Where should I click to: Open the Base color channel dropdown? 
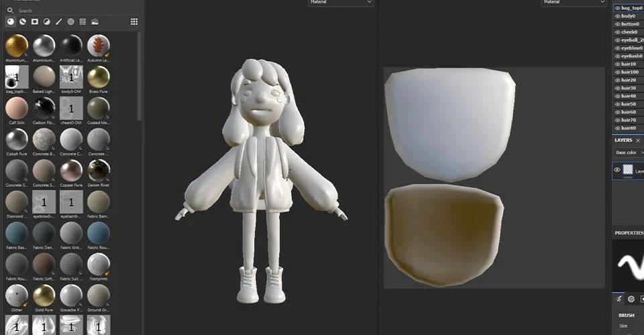tap(629, 153)
